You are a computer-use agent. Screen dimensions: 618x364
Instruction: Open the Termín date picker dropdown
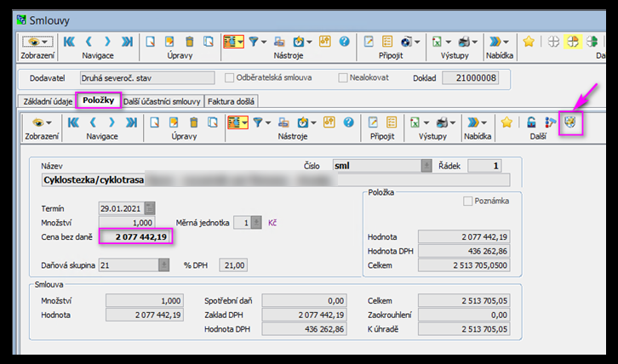[150, 208]
